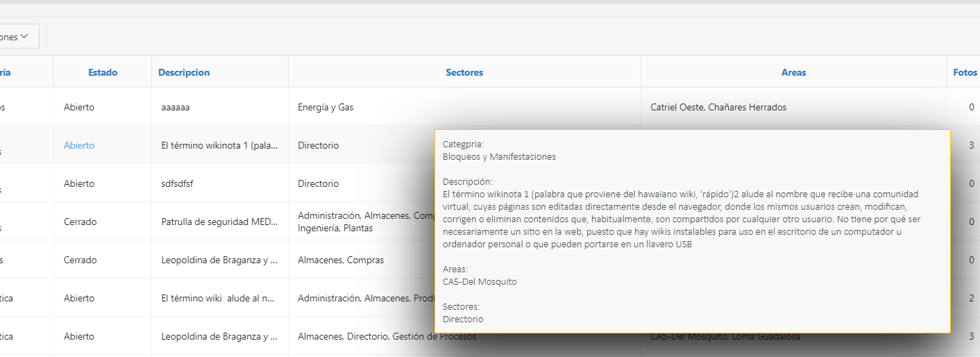This screenshot has height=357, width=980.
Task: Click 'CA5-Del Mosquito' in the tooltip popup
Action: [480, 281]
